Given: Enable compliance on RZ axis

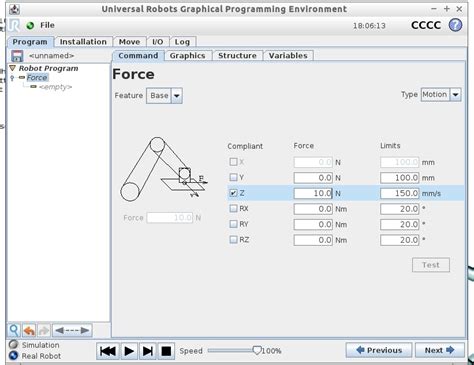Looking at the screenshot, I should click(233, 240).
